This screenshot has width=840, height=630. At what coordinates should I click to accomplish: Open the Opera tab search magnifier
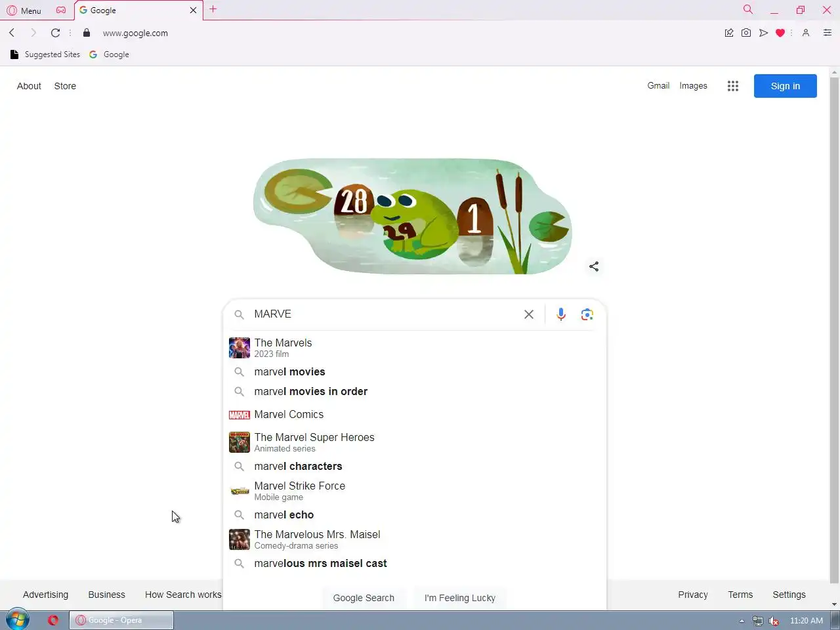747,9
